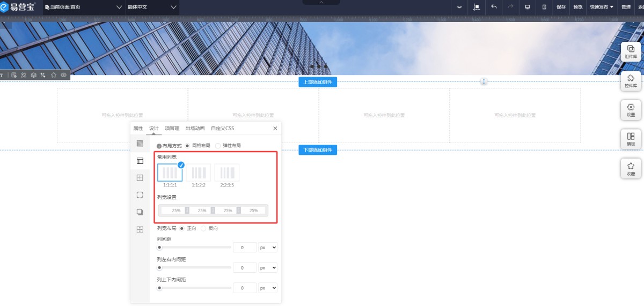Click the 上部添加组件 button
Viewport: 644px width, 306px height.
[x=318, y=82]
